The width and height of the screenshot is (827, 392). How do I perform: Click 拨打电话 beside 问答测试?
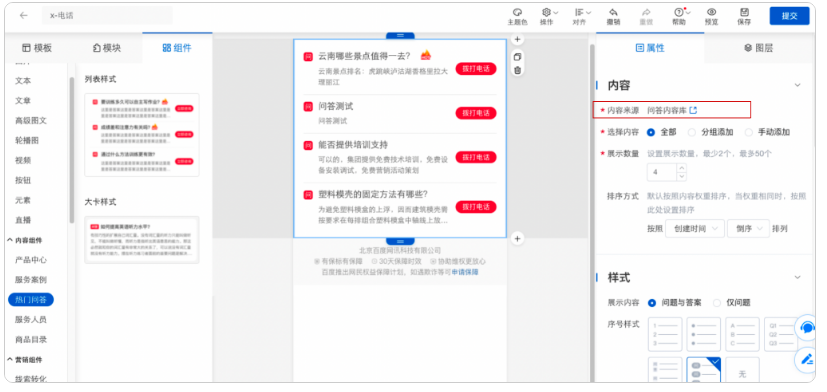(476, 113)
